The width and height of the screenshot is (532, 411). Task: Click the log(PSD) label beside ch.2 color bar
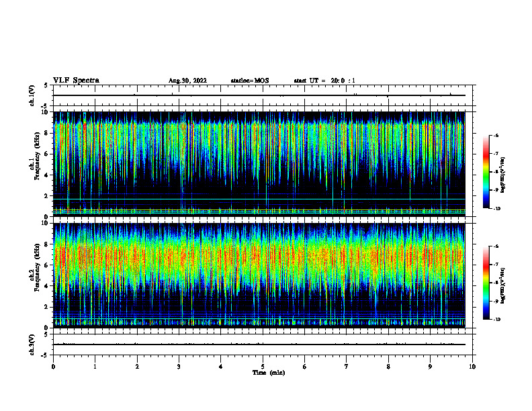(x=502, y=286)
